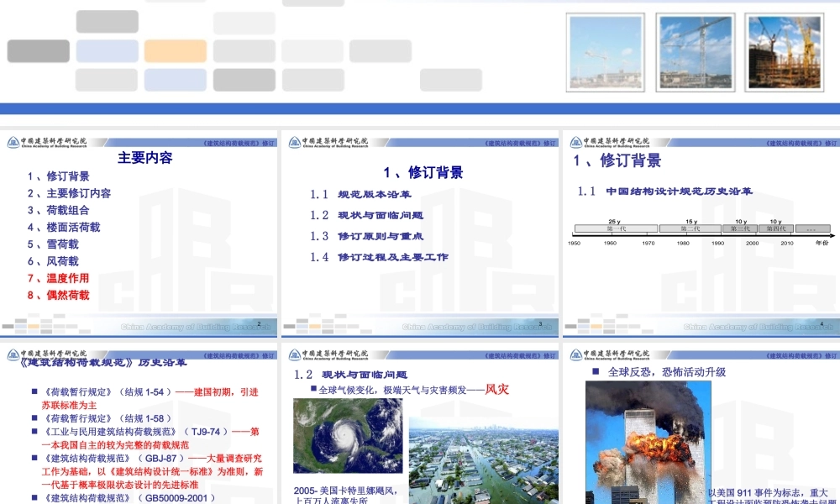The width and height of the screenshot is (840, 504).
Task: Open the yellow cranes construction site photo
Action: point(785,52)
